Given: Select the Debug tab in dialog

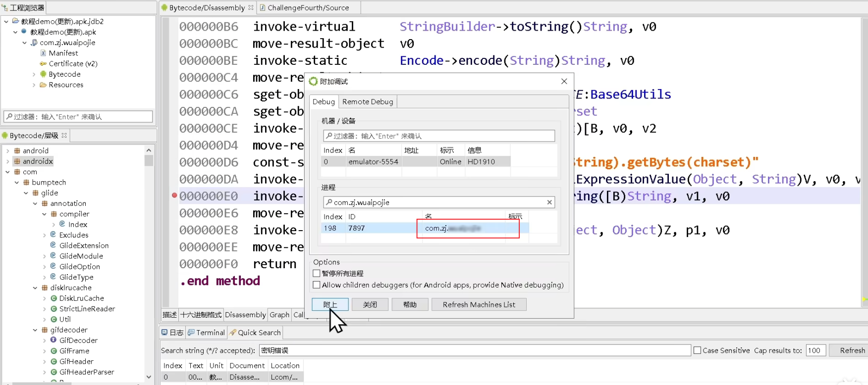Looking at the screenshot, I should pyautogui.click(x=324, y=101).
